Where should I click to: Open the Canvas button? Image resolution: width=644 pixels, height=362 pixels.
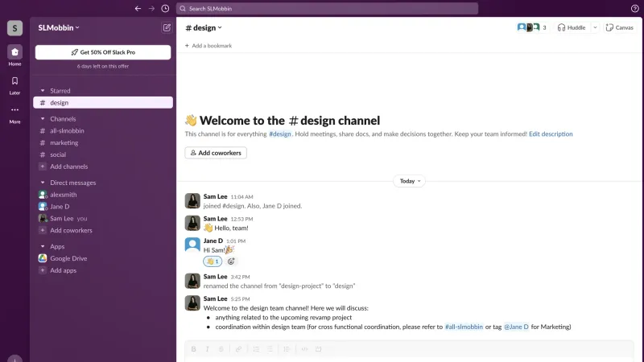coord(620,27)
